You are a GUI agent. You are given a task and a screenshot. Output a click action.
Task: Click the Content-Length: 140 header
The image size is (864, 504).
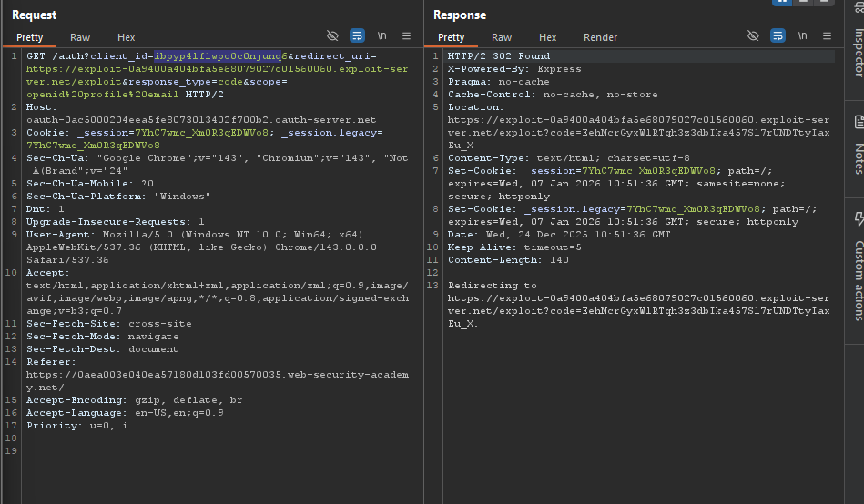[x=508, y=260]
